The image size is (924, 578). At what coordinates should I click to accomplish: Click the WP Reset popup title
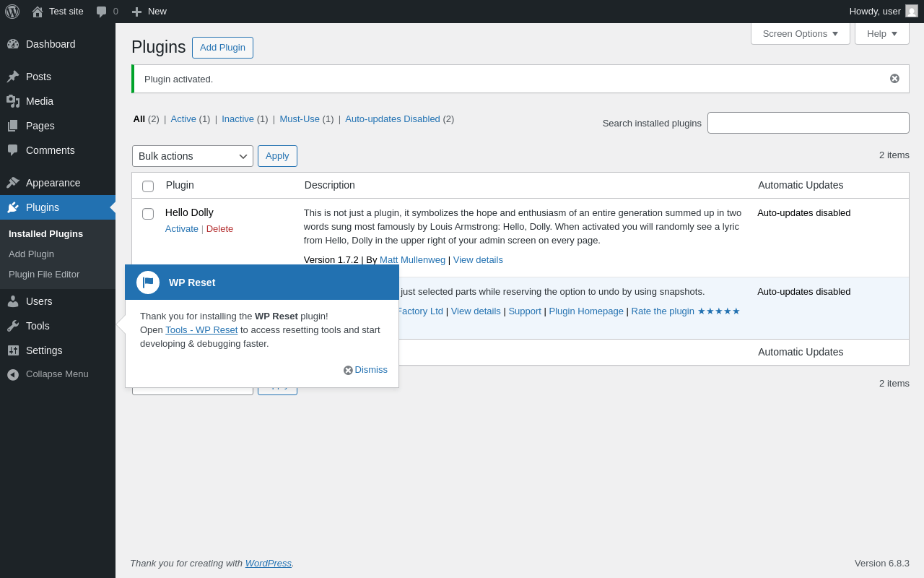[x=192, y=282]
